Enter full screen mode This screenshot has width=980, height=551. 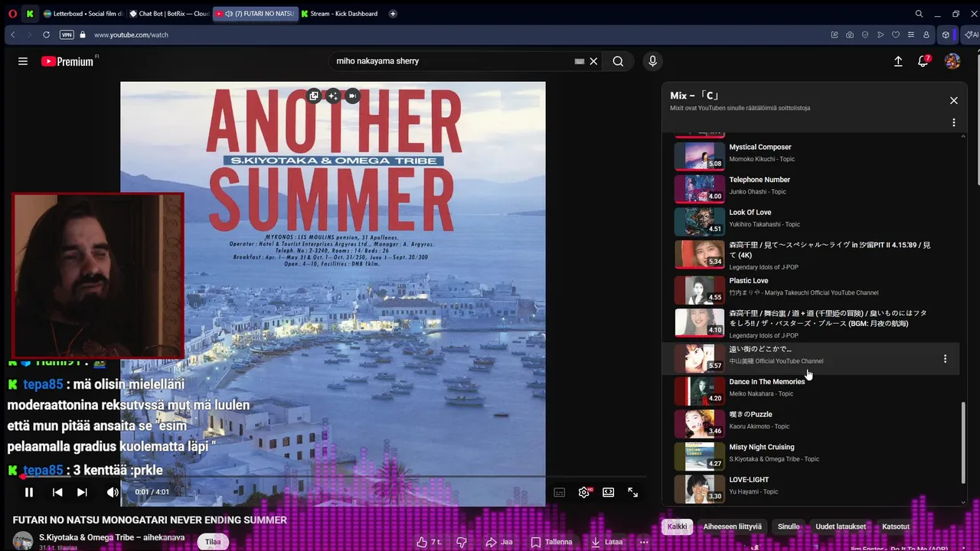pos(633,493)
